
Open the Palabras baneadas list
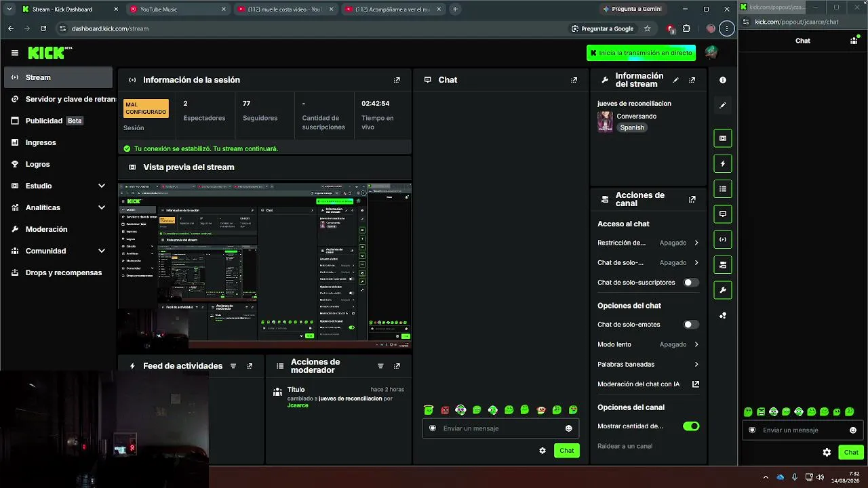click(x=648, y=365)
